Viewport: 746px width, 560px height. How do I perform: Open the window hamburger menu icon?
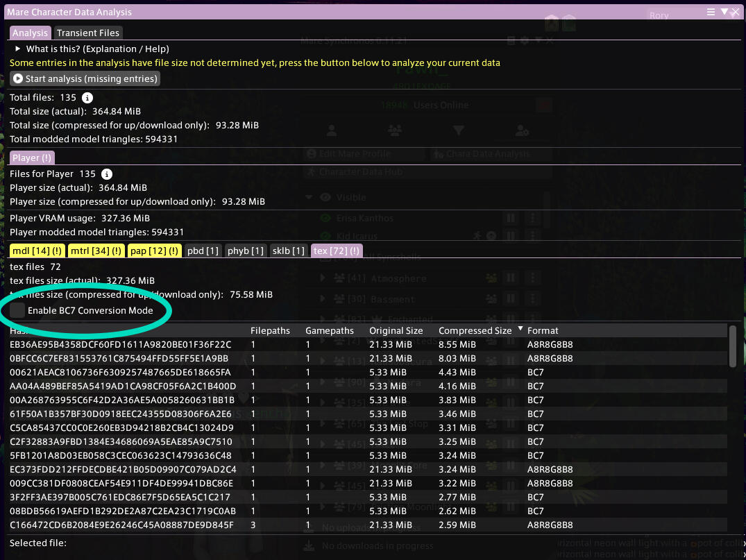[711, 12]
